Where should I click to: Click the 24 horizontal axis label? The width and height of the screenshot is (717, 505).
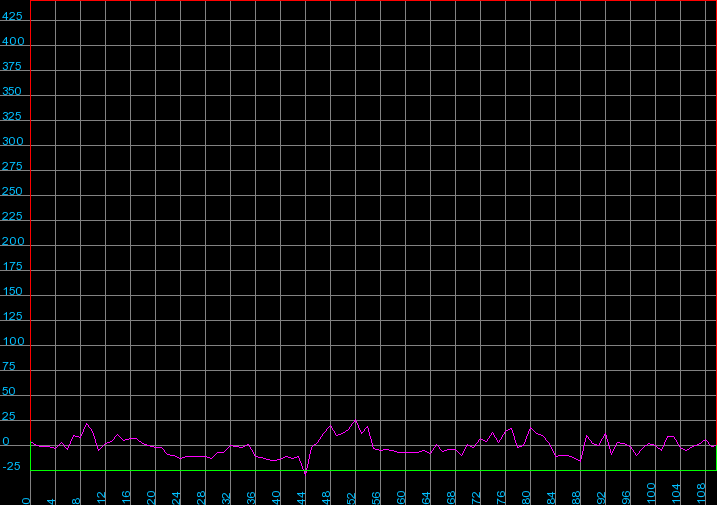coord(177,498)
